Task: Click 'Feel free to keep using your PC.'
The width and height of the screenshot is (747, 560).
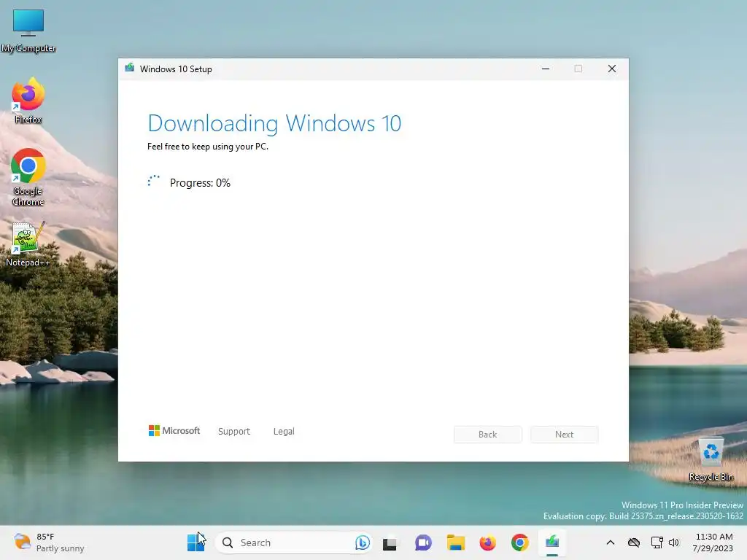Action: (208, 147)
